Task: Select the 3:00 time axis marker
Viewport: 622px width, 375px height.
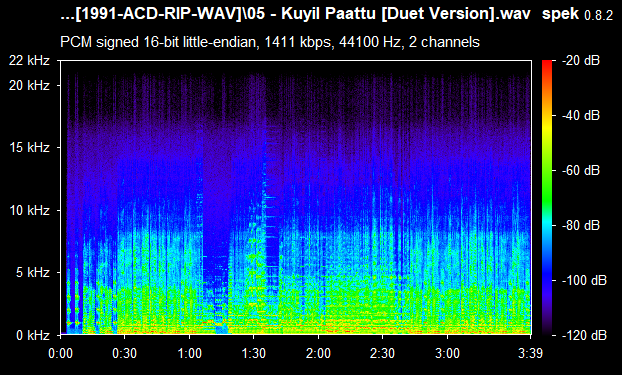Action: click(x=447, y=353)
